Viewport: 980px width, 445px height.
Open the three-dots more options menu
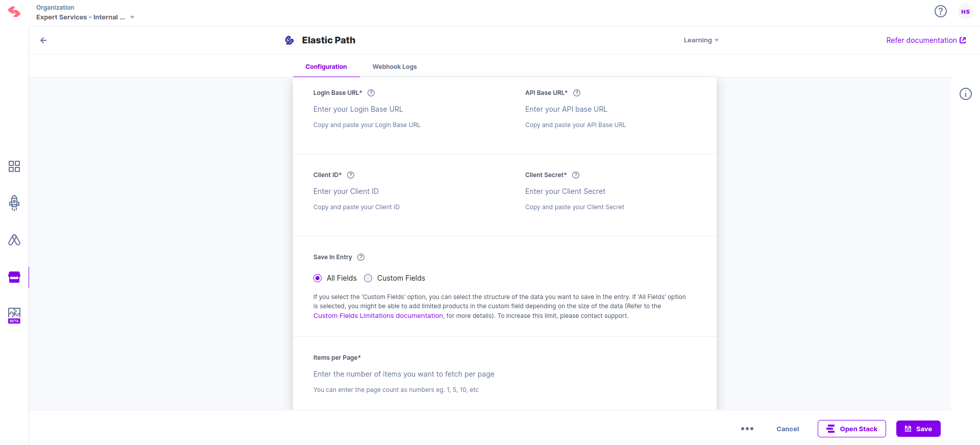point(747,429)
